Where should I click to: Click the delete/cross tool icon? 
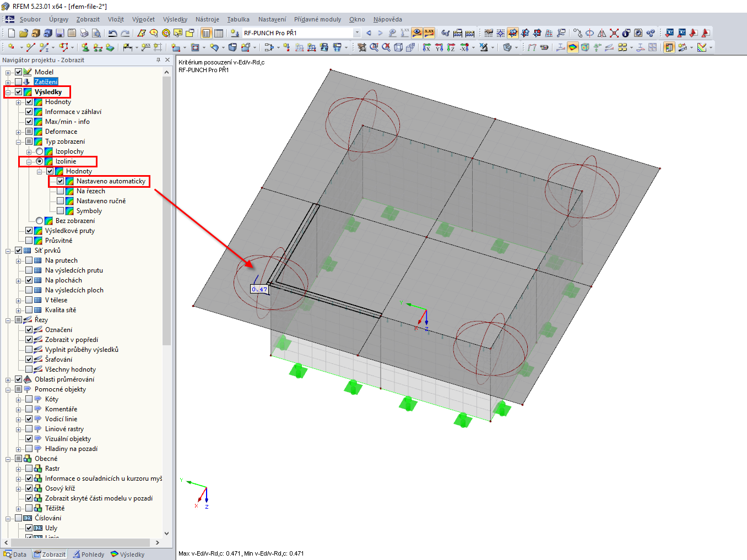[x=614, y=33]
